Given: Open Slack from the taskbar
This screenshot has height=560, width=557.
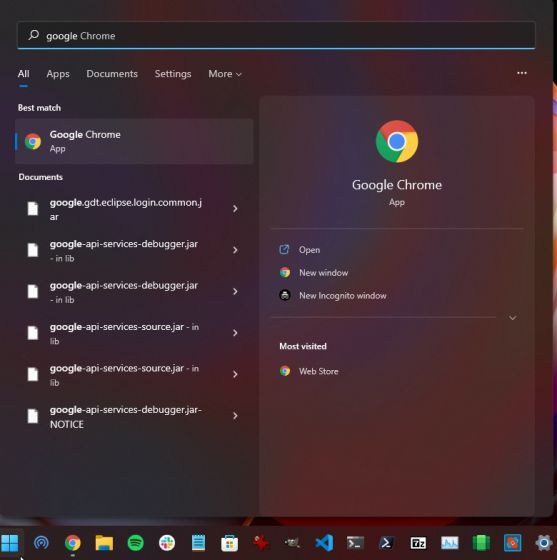Looking at the screenshot, I should tap(167, 543).
